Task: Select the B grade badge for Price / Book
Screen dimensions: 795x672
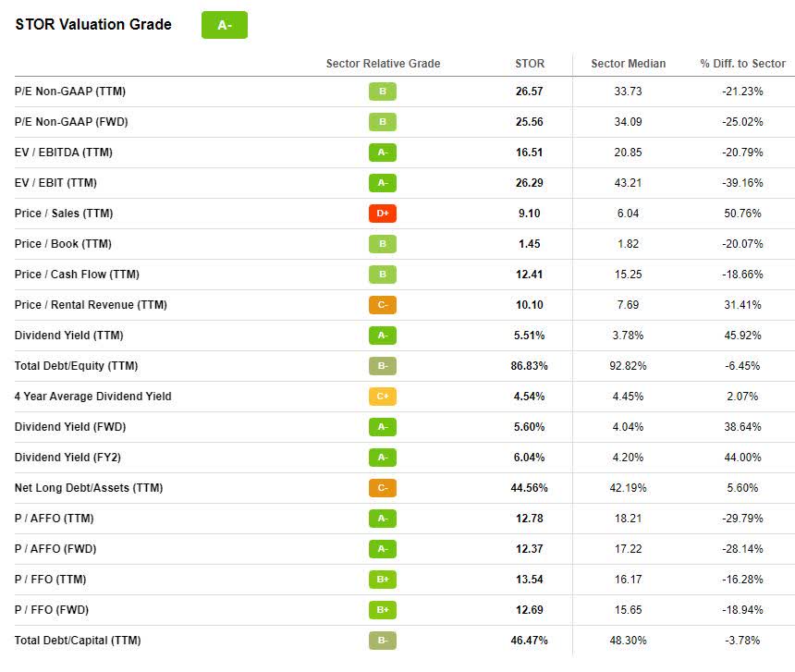Action: 383,244
